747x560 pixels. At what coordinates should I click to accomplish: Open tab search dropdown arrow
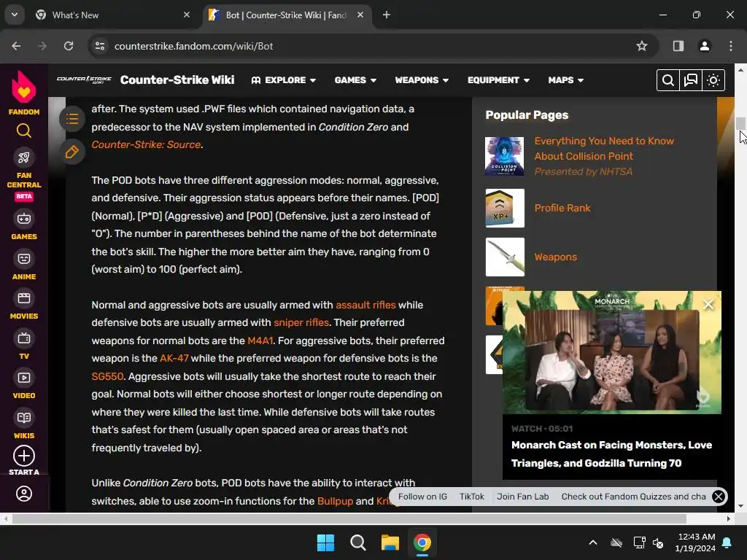pyautogui.click(x=15, y=15)
